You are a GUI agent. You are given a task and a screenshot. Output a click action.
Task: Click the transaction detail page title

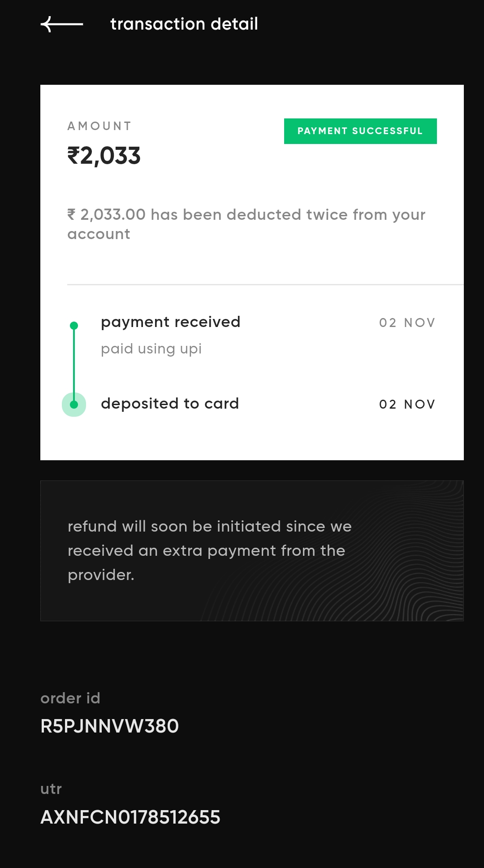pyautogui.click(x=184, y=24)
